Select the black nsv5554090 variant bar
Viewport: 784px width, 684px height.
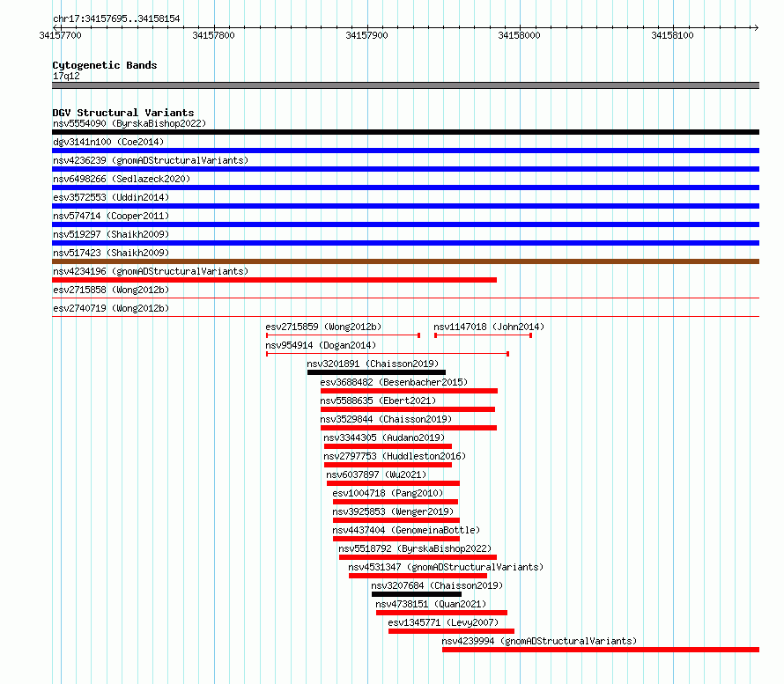(405, 132)
